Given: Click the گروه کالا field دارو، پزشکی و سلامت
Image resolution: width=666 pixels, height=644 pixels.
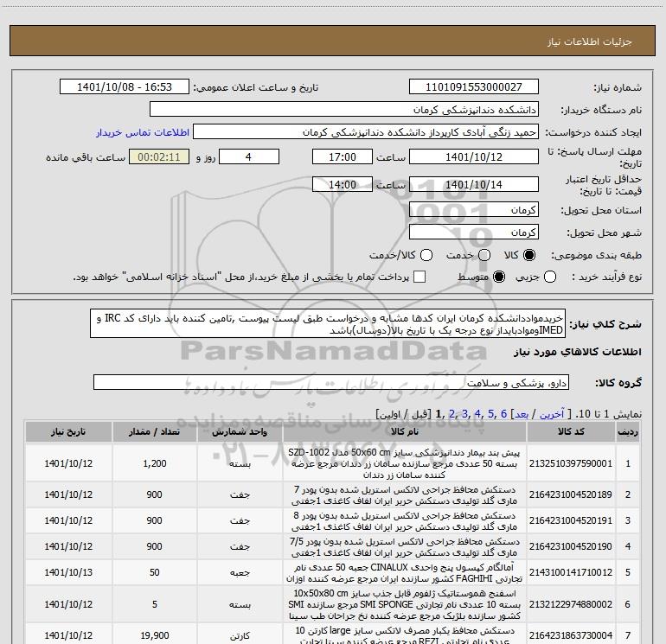Looking at the screenshot, I should tap(331, 382).
